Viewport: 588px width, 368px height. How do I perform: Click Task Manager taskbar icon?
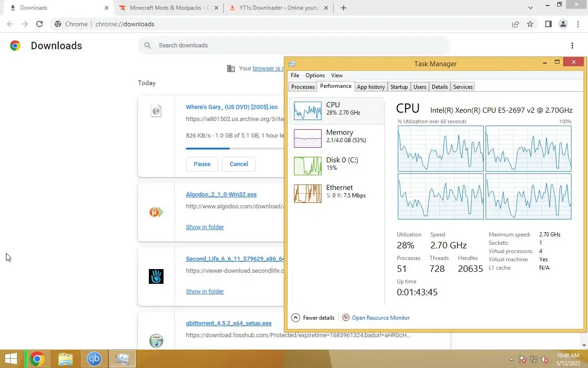pyautogui.click(x=123, y=359)
